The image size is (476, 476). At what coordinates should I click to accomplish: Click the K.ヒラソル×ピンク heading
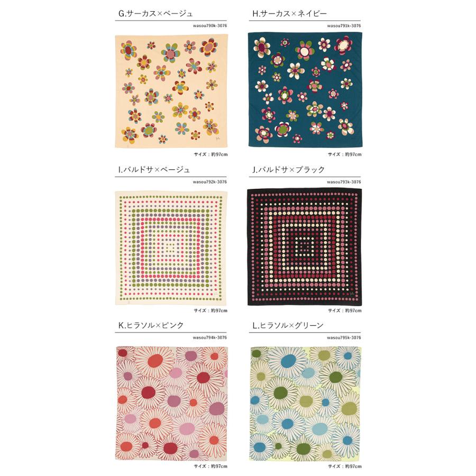(x=151, y=325)
